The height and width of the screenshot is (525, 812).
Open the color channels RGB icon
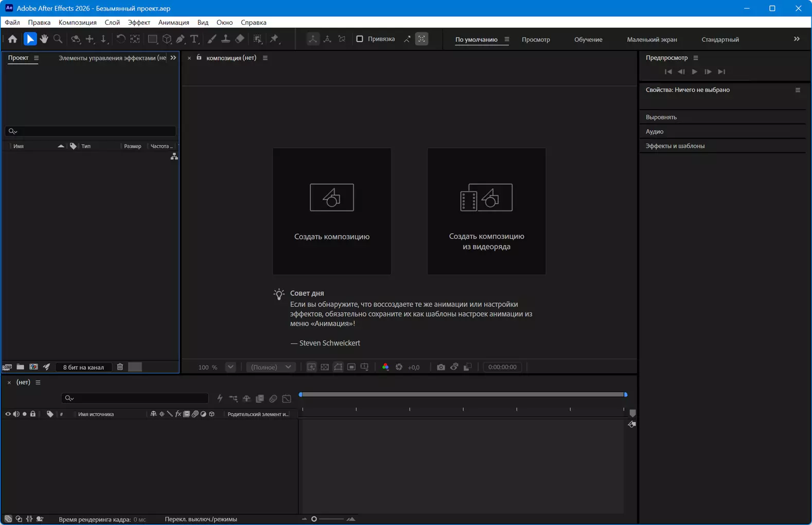385,367
